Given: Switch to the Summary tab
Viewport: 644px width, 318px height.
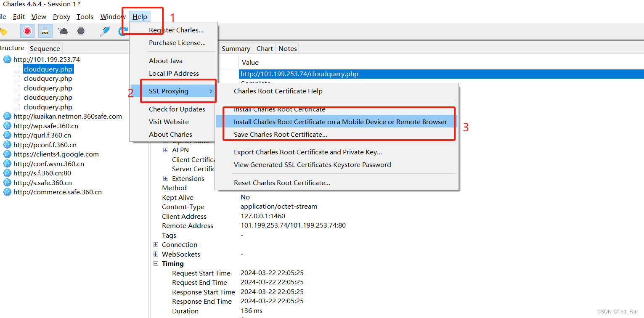Looking at the screenshot, I should pyautogui.click(x=236, y=48).
